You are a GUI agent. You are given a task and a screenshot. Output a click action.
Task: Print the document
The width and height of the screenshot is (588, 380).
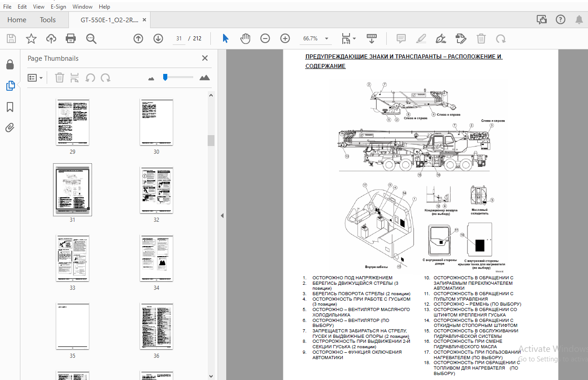pos(71,39)
